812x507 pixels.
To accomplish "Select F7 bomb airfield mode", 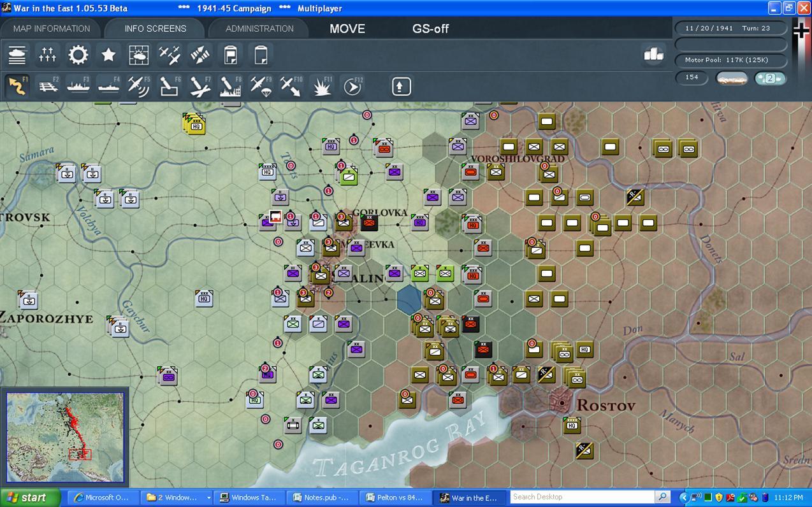I will tap(200, 86).
